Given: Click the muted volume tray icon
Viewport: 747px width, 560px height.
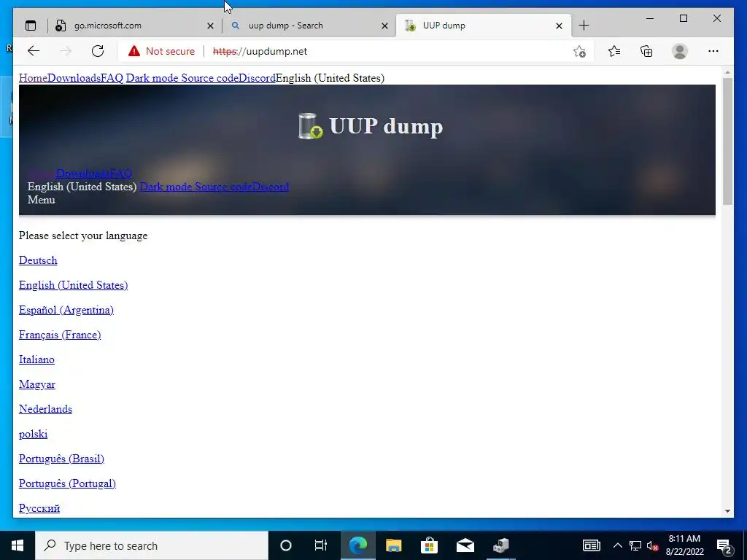Looking at the screenshot, I should pyautogui.click(x=653, y=545).
